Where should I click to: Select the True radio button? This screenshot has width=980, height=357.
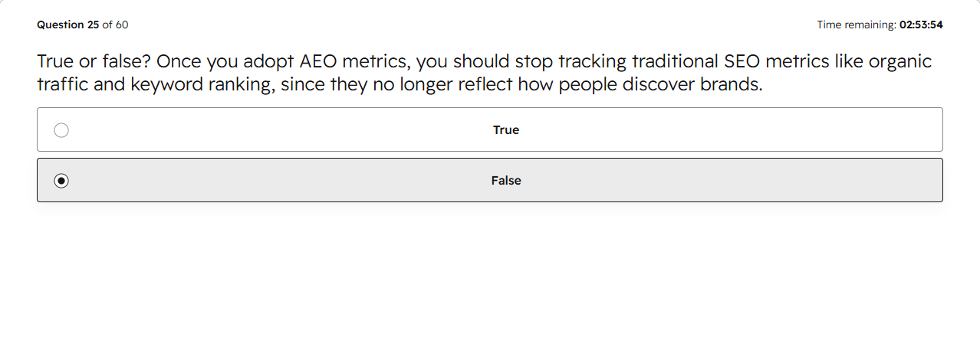[61, 130]
